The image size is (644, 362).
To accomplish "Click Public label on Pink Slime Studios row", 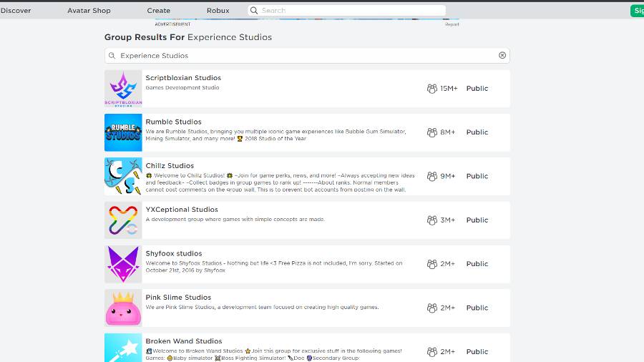I will point(477,308).
